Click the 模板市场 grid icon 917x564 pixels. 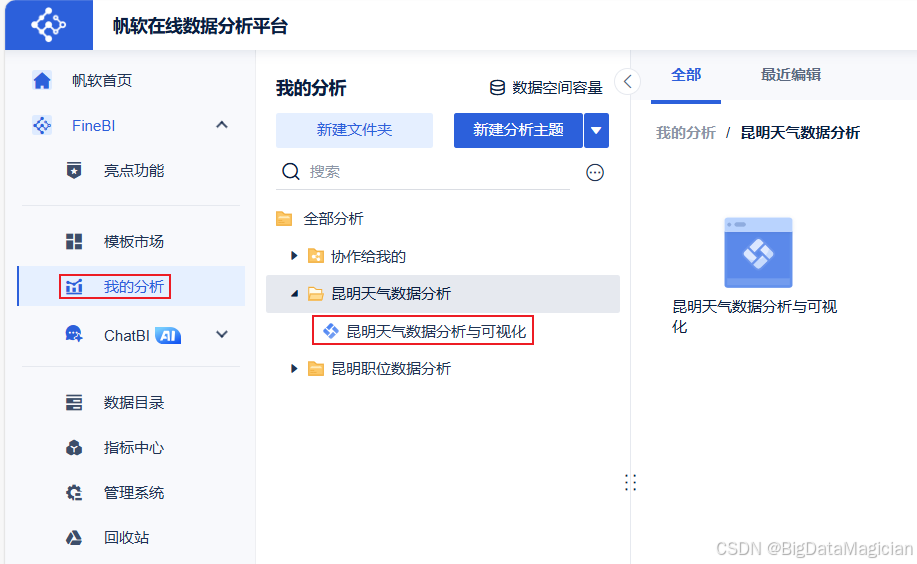pyautogui.click(x=74, y=241)
